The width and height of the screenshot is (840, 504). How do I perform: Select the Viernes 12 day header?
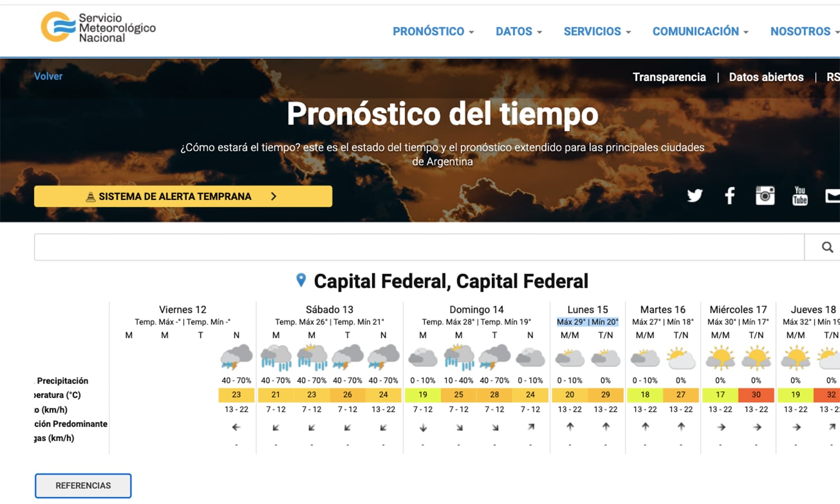tap(183, 310)
